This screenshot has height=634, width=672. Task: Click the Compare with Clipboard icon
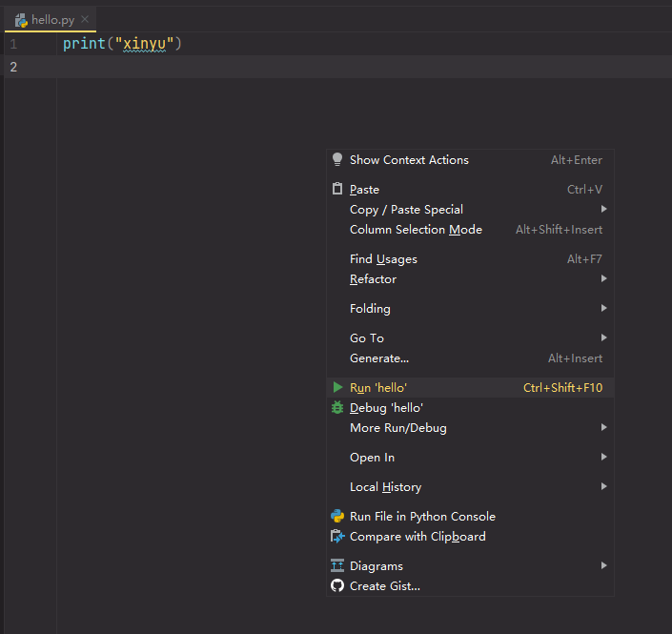337,536
